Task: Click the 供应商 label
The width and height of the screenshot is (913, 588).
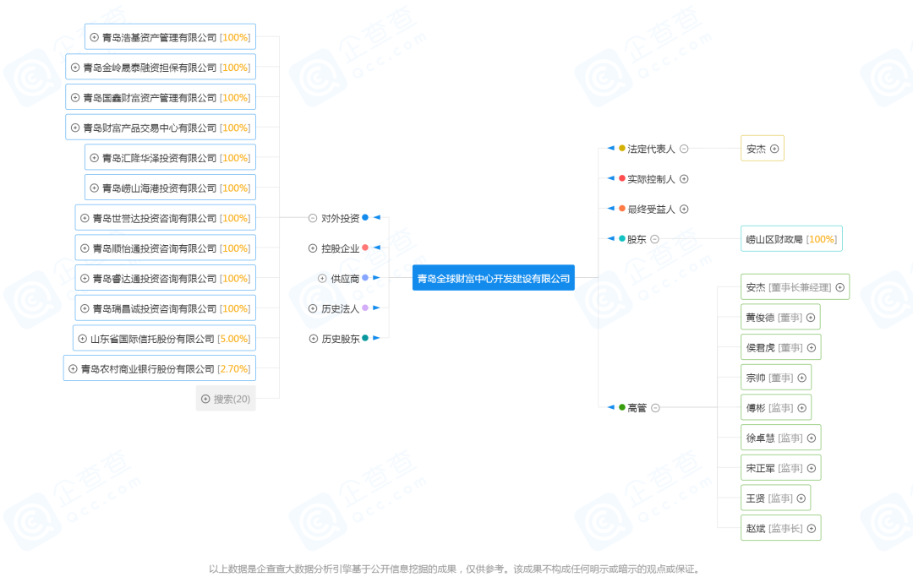Action: click(345, 279)
